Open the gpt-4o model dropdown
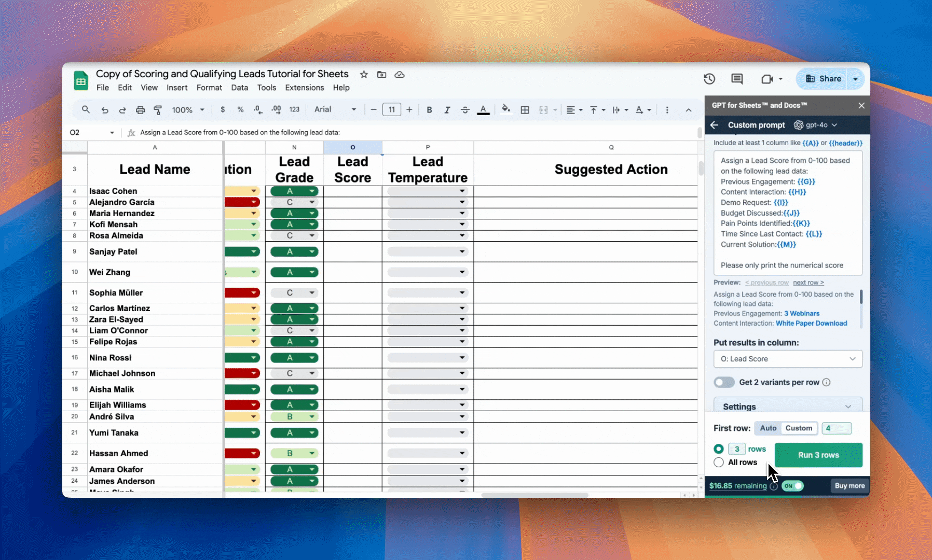Image resolution: width=932 pixels, height=560 pixels. pos(816,125)
